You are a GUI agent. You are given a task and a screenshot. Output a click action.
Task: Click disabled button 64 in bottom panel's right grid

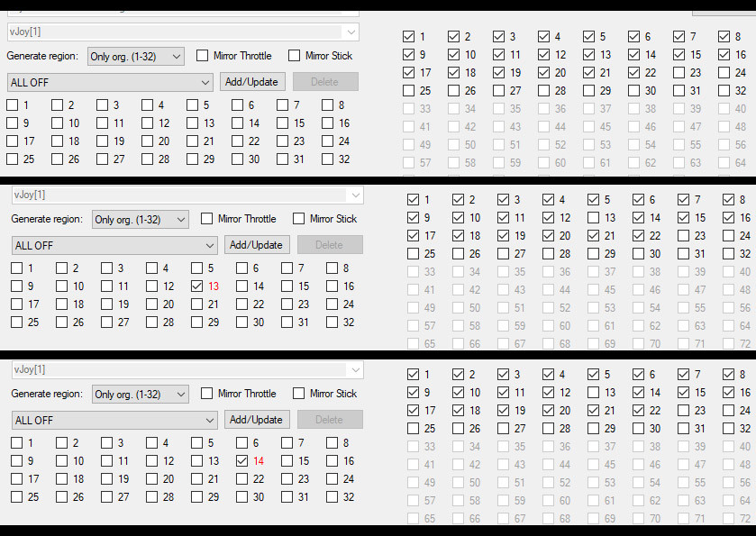coord(728,501)
